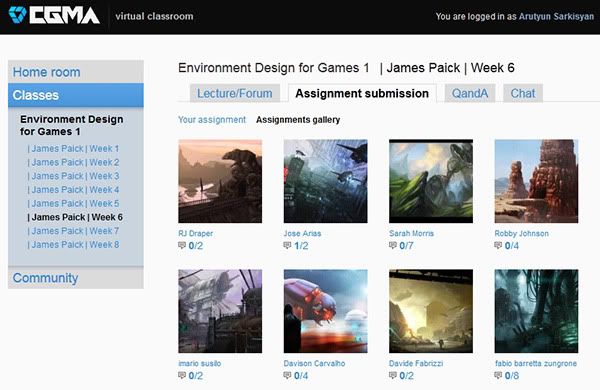Screen dimensions: 600x390
Task: Open Jose Arias's artwork thumbnail
Action: (325, 181)
